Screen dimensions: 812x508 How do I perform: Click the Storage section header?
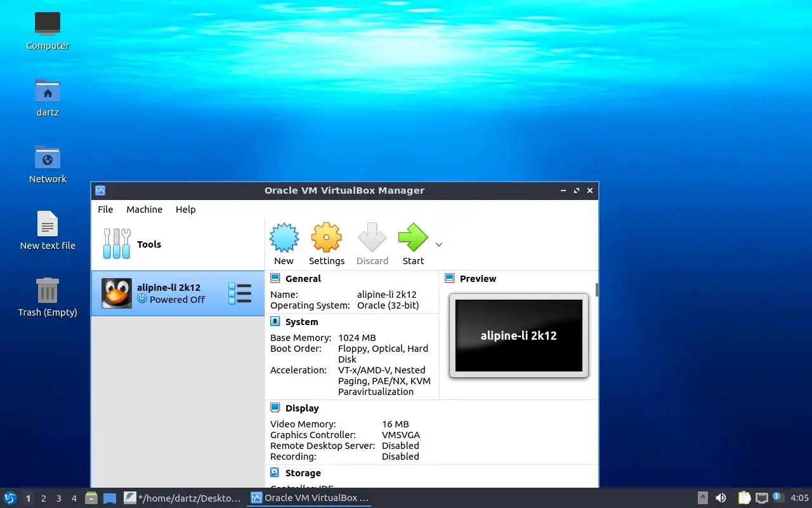[x=303, y=473]
